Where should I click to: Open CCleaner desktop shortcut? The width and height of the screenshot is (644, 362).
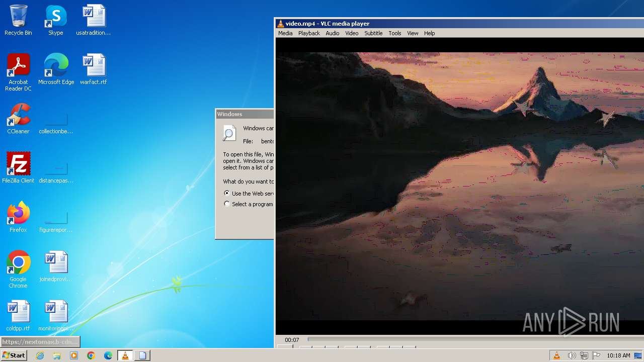pos(18,119)
